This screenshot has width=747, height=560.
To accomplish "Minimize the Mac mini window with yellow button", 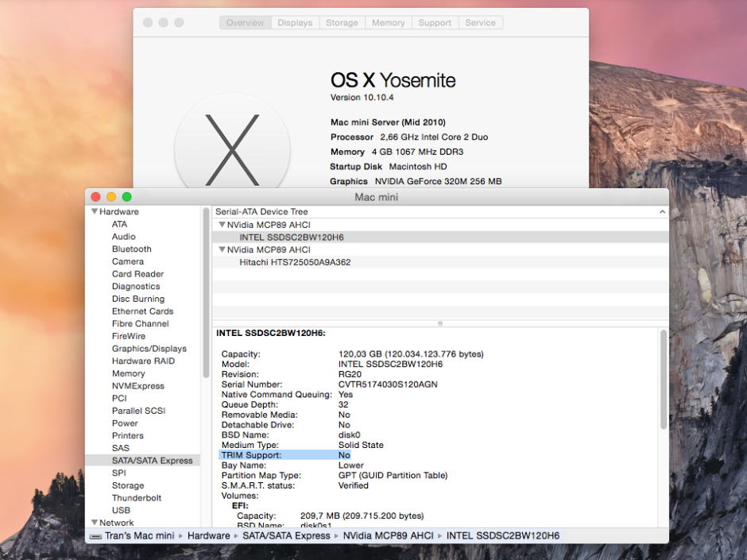I will pyautogui.click(x=111, y=197).
